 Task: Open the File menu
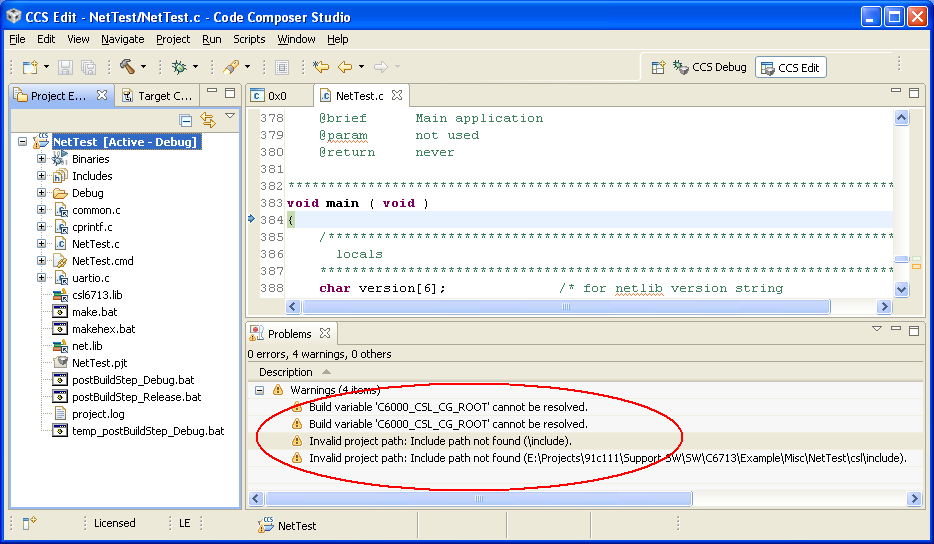17,39
